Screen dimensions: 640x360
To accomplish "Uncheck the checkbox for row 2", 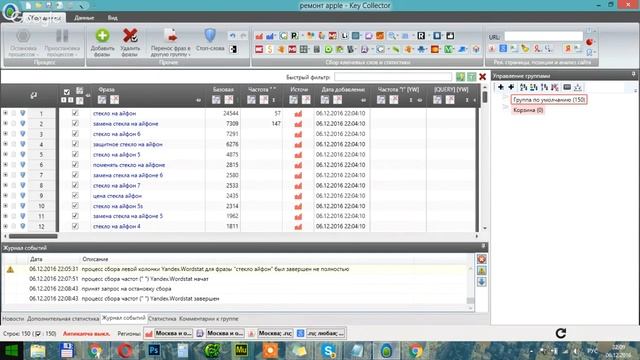I will (75, 123).
